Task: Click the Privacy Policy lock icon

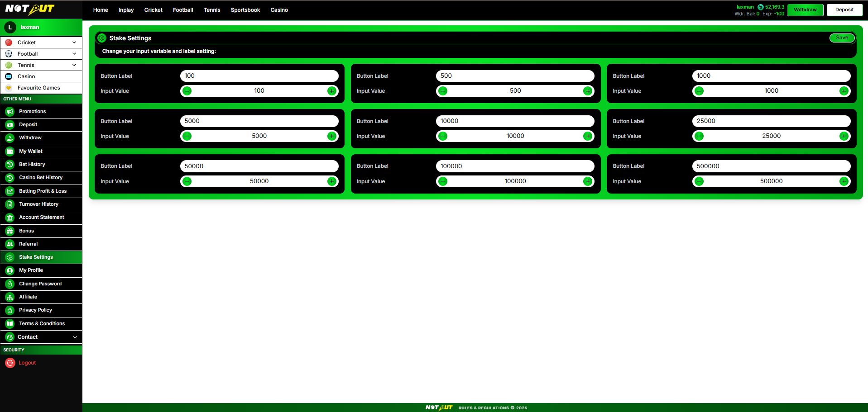Action: [x=10, y=310]
